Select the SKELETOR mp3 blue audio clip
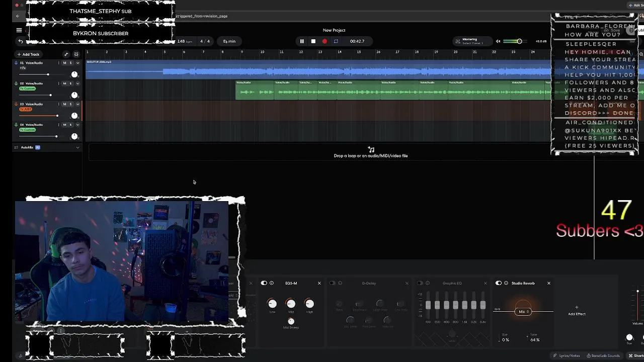This screenshot has height=362, width=644. point(318,69)
